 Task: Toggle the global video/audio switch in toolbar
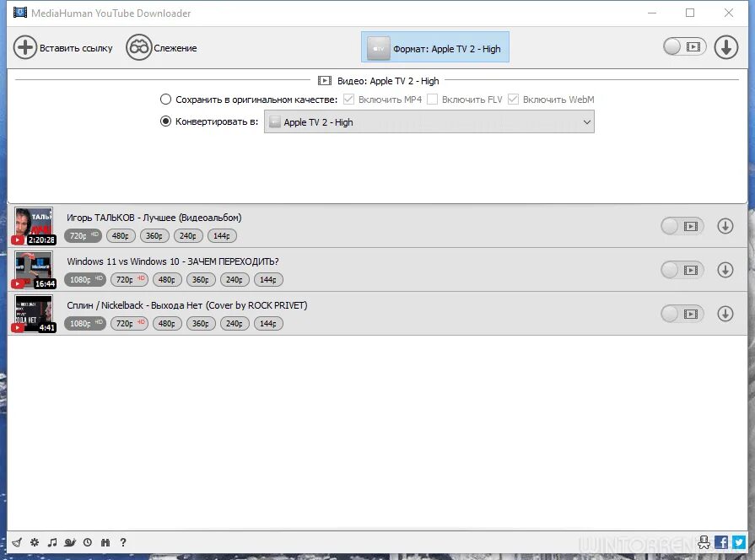pyautogui.click(x=684, y=46)
